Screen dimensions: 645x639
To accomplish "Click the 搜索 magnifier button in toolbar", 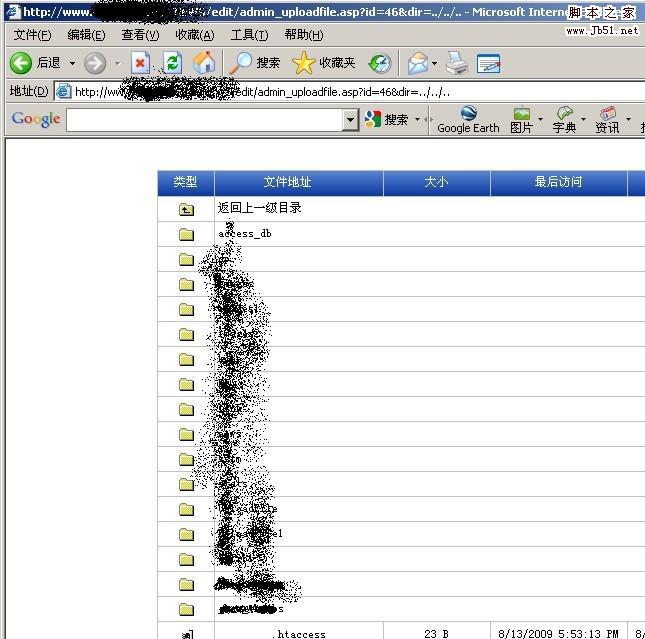I will (x=256, y=63).
